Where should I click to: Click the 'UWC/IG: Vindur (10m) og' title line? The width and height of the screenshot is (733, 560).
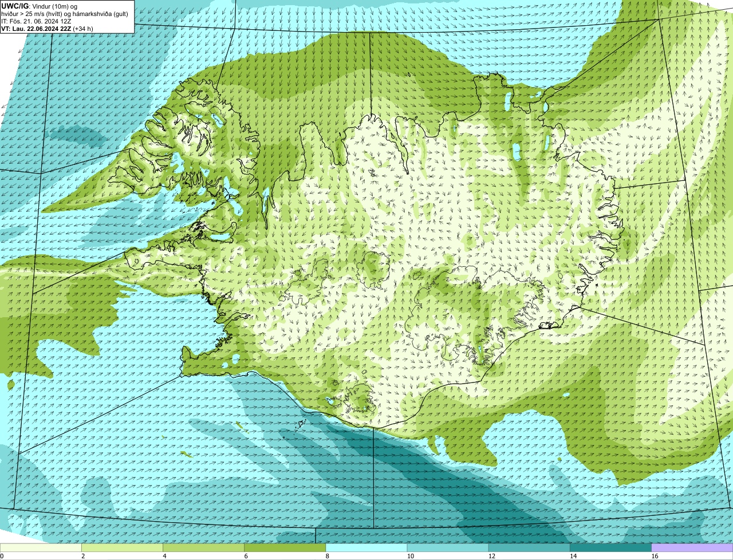[x=40, y=6]
